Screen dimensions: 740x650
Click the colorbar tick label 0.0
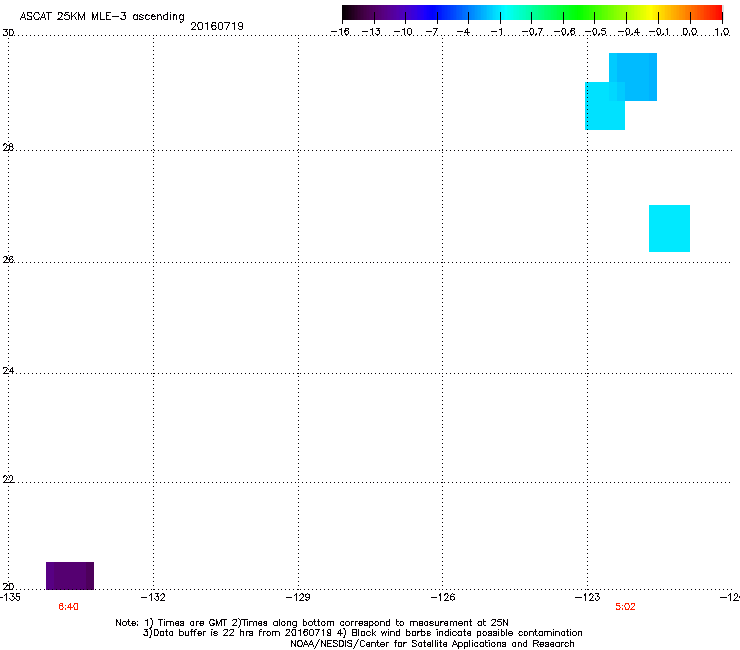click(x=690, y=32)
